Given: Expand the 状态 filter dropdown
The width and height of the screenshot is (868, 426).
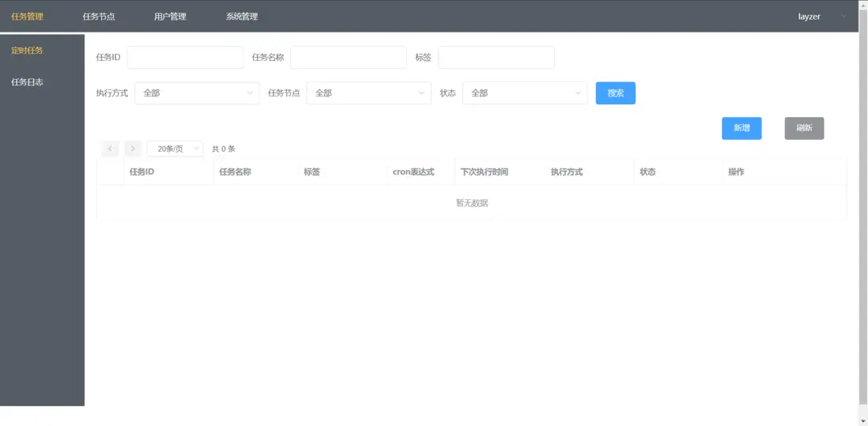Looking at the screenshot, I should 525,93.
